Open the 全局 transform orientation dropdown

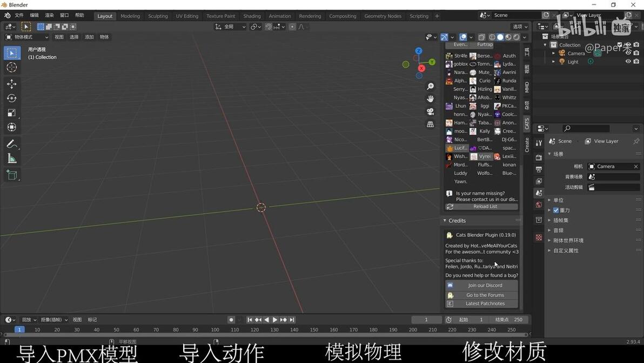click(230, 27)
